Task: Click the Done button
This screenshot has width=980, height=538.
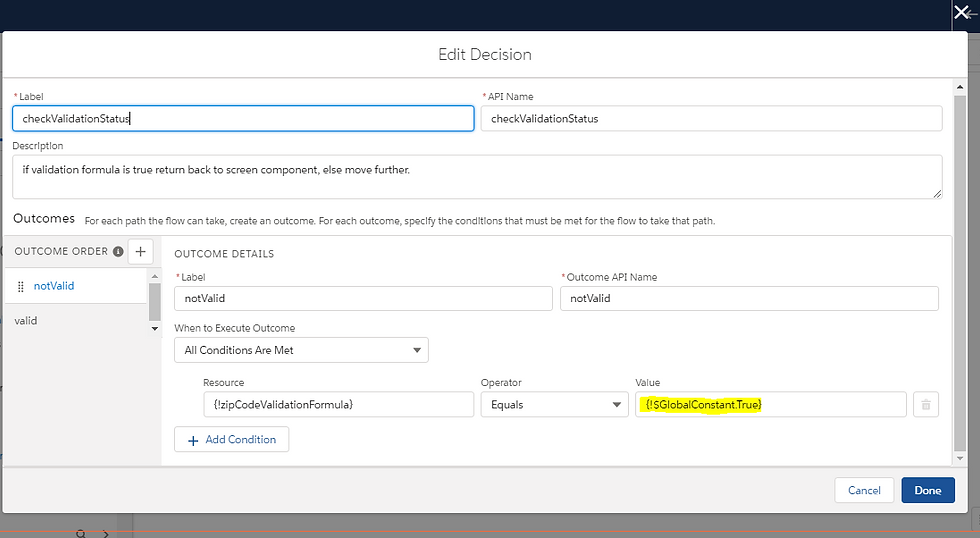Action: tap(928, 491)
